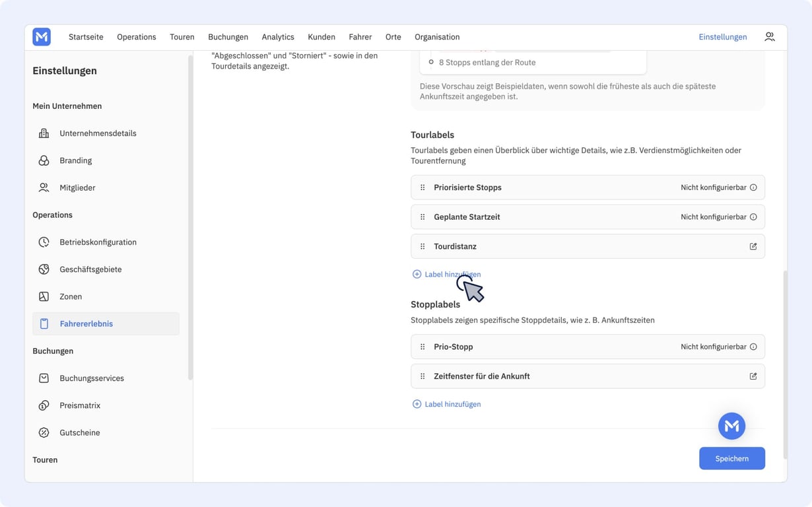Click the Buchungsservices bag icon
The image size is (812, 507).
tap(44, 378)
